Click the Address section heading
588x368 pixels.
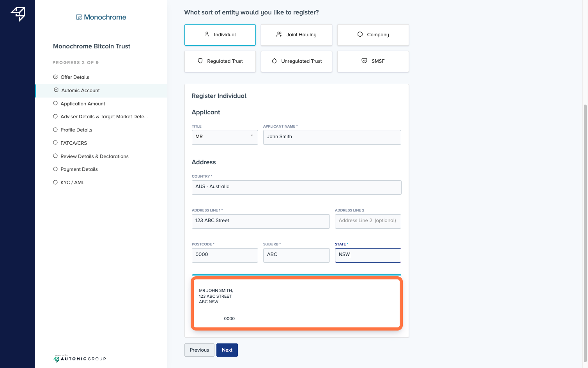204,162
